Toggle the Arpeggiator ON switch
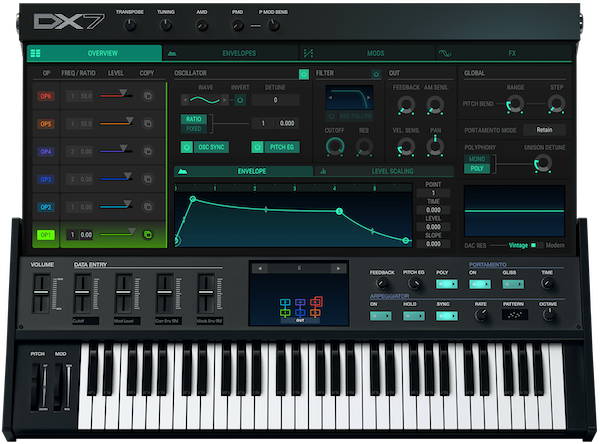Image resolution: width=600 pixels, height=444 pixels. tap(380, 316)
